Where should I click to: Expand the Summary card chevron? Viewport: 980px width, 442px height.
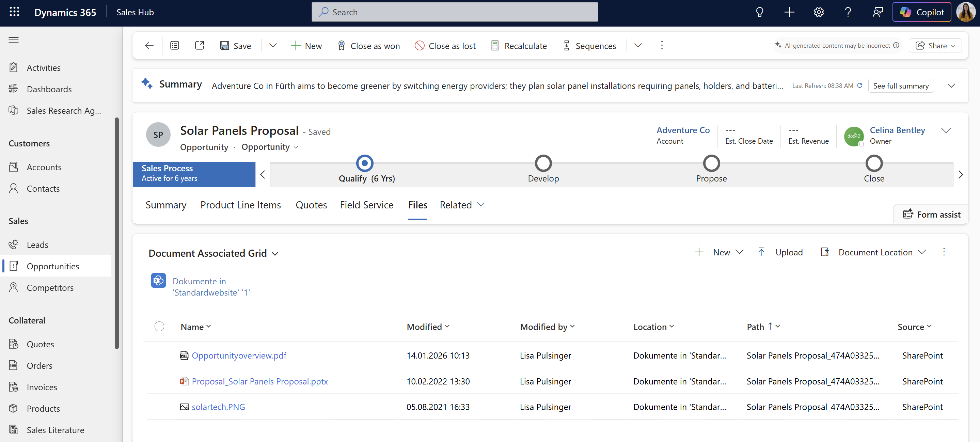(951, 85)
